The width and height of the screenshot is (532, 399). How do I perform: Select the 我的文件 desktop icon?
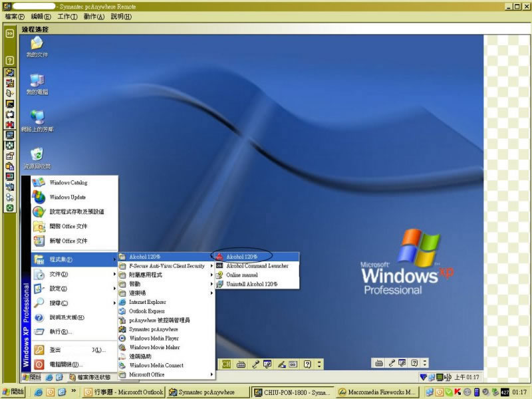(37, 47)
